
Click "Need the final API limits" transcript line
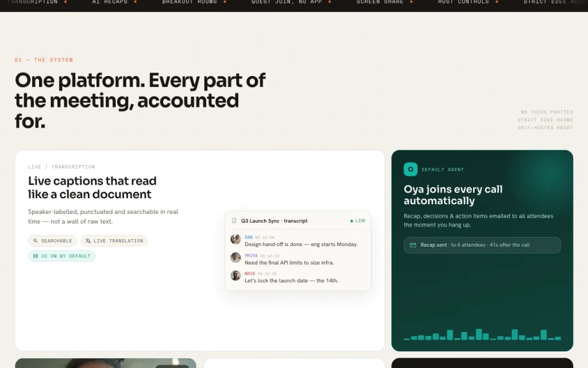pyautogui.click(x=289, y=262)
